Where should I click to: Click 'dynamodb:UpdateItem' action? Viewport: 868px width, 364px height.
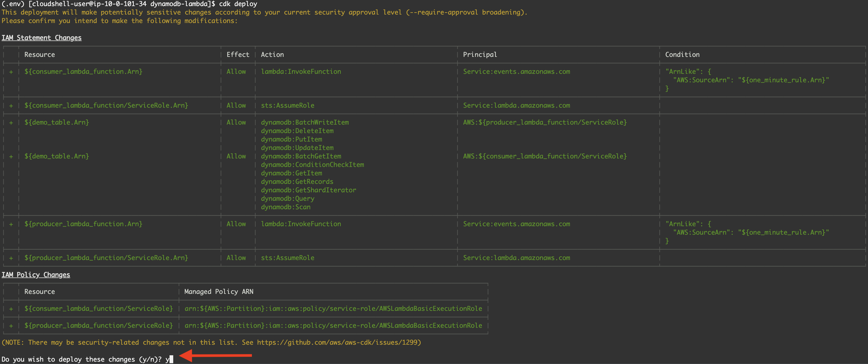pyautogui.click(x=297, y=148)
